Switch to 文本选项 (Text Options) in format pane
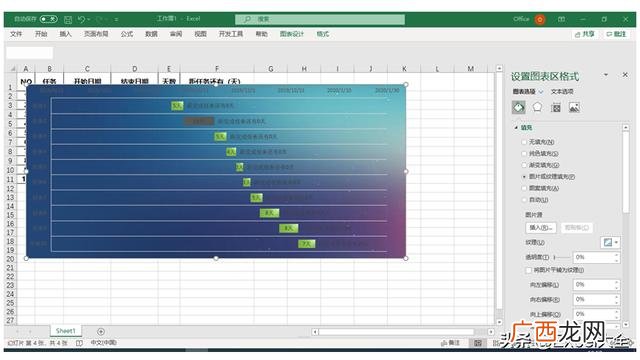 562,92
